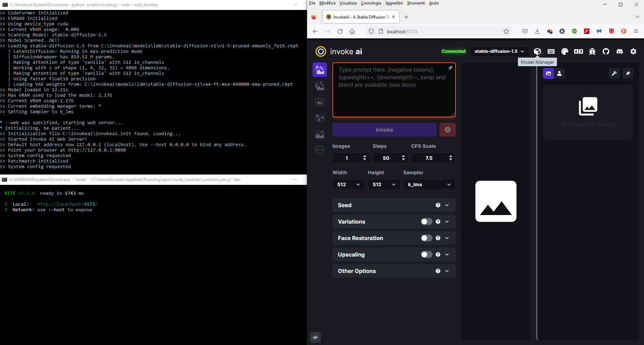
Task: Open the Discord link icon
Action: [620, 51]
